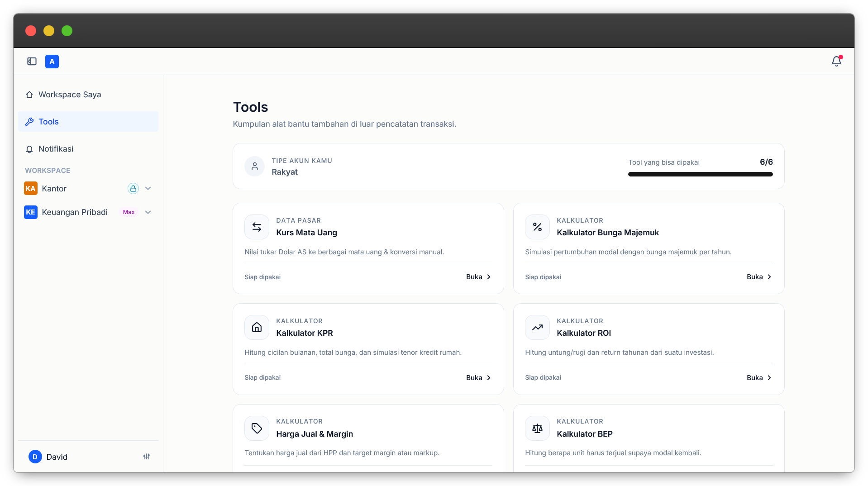Click the user avatar icon beside Tipe Akun Kamu
This screenshot has height=486, width=868.
click(x=255, y=166)
